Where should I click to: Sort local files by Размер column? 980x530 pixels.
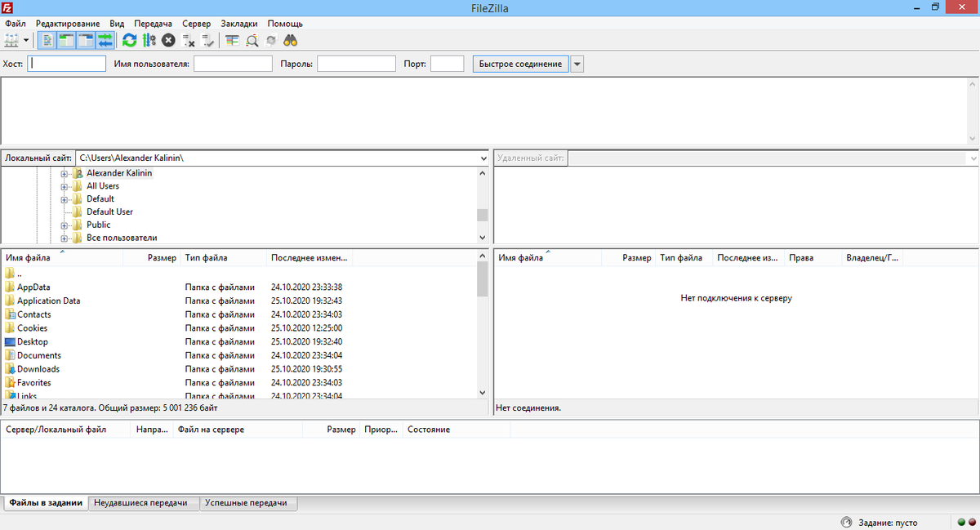[152, 258]
